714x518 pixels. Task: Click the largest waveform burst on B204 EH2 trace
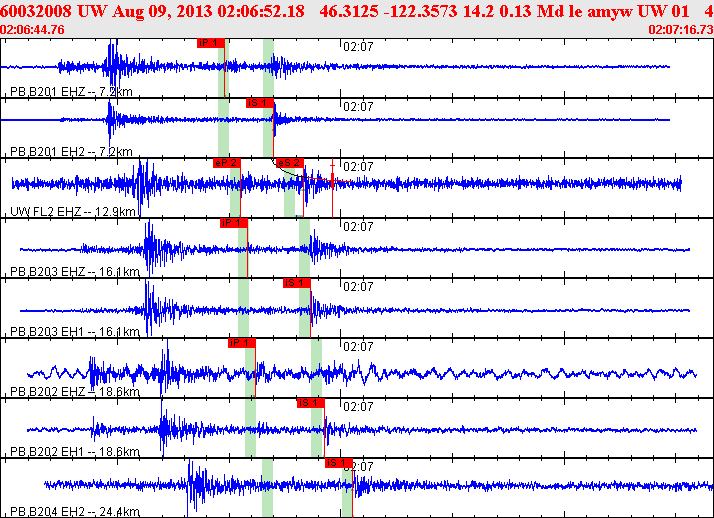click(x=197, y=486)
